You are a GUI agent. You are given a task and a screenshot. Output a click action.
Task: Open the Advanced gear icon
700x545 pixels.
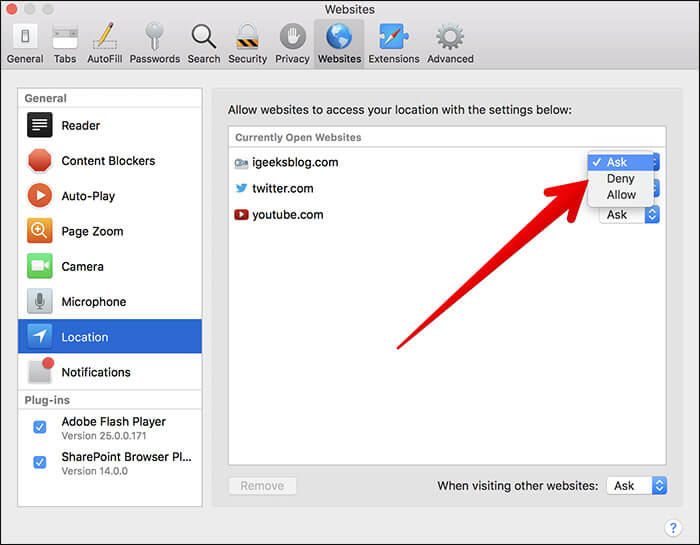[x=450, y=36]
